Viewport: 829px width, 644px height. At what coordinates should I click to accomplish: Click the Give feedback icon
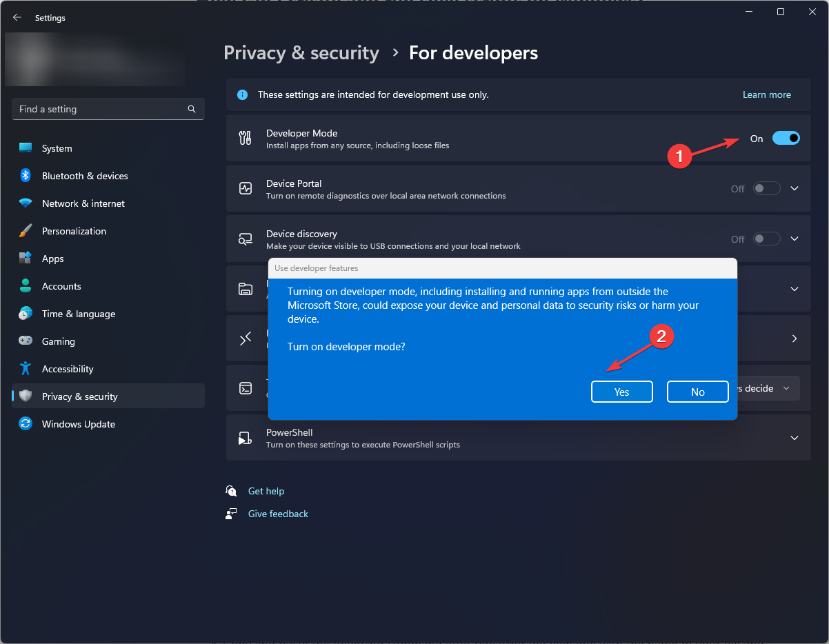point(231,513)
